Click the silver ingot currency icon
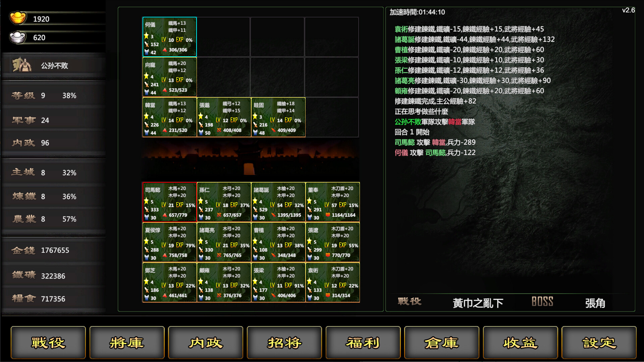The width and height of the screenshot is (644, 362). click(x=17, y=37)
